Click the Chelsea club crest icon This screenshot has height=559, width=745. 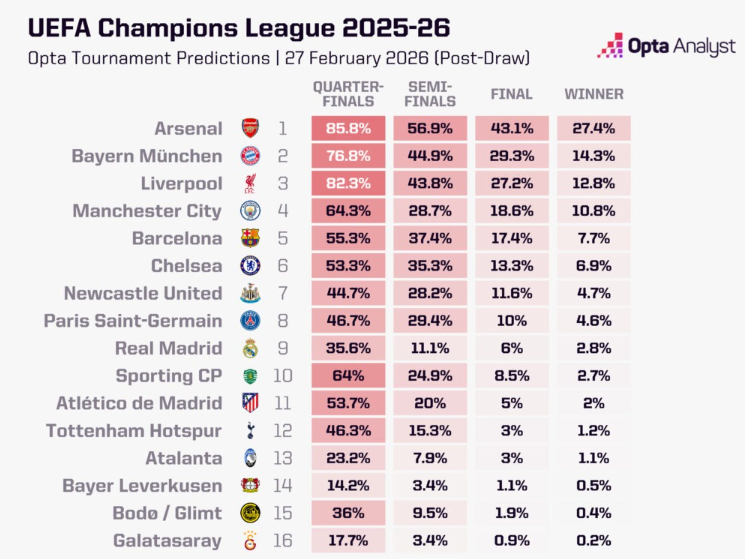249,266
